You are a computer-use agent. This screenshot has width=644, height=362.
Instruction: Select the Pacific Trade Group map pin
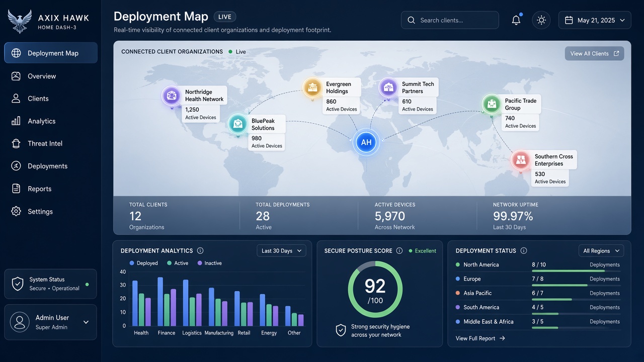(x=492, y=104)
